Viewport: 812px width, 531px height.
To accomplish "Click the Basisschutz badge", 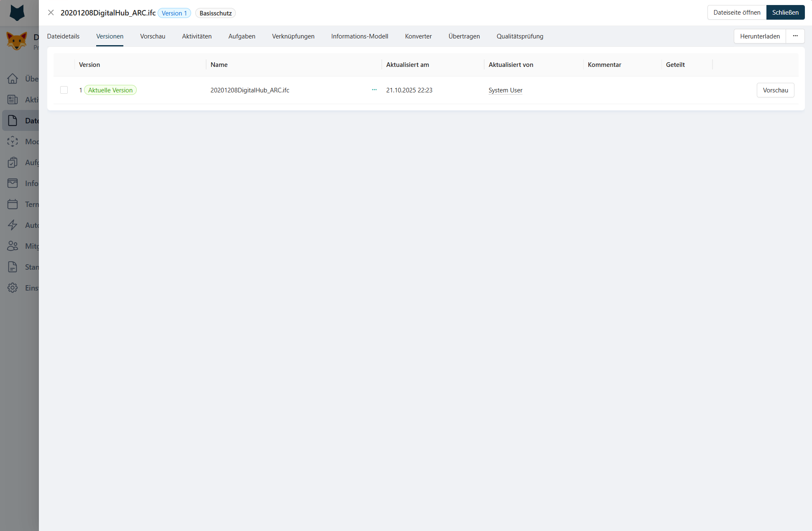I will click(215, 13).
